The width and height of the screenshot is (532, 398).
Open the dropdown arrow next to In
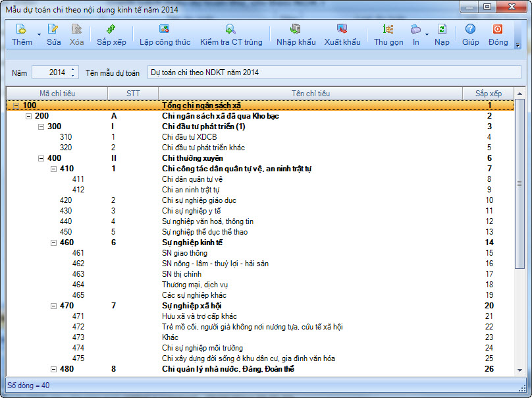(427, 35)
